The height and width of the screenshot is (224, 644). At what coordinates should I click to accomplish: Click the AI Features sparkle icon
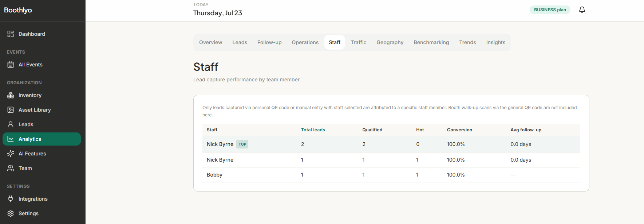[11, 154]
